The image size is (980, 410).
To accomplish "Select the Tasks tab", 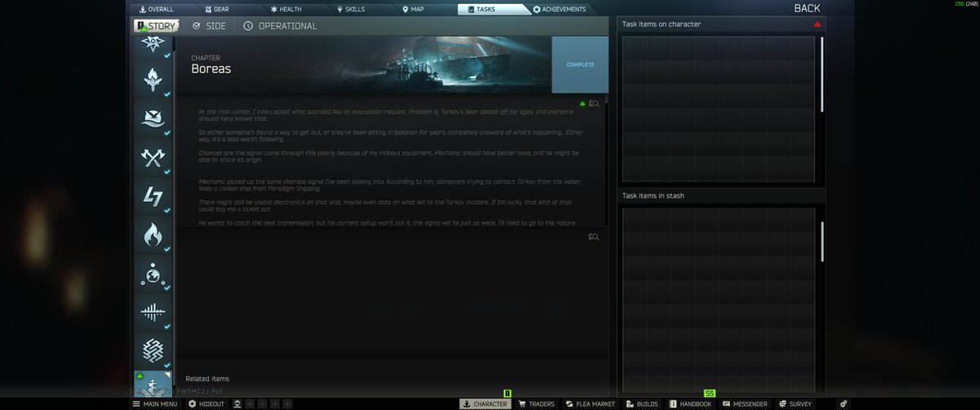I will tap(492, 9).
